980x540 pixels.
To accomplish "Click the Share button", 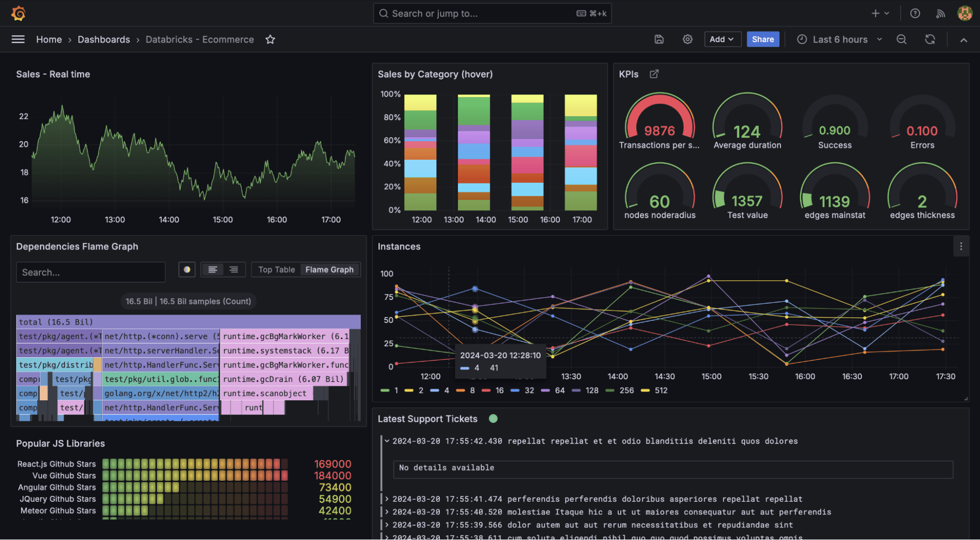I will click(x=763, y=39).
